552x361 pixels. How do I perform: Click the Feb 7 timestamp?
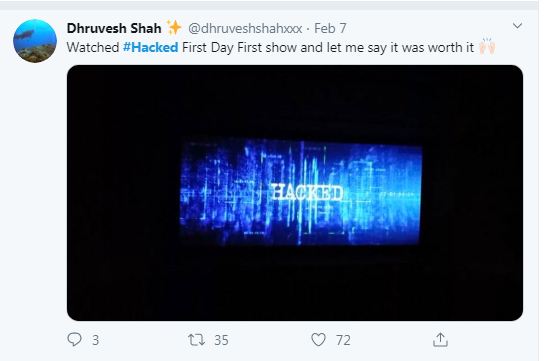tap(330, 28)
